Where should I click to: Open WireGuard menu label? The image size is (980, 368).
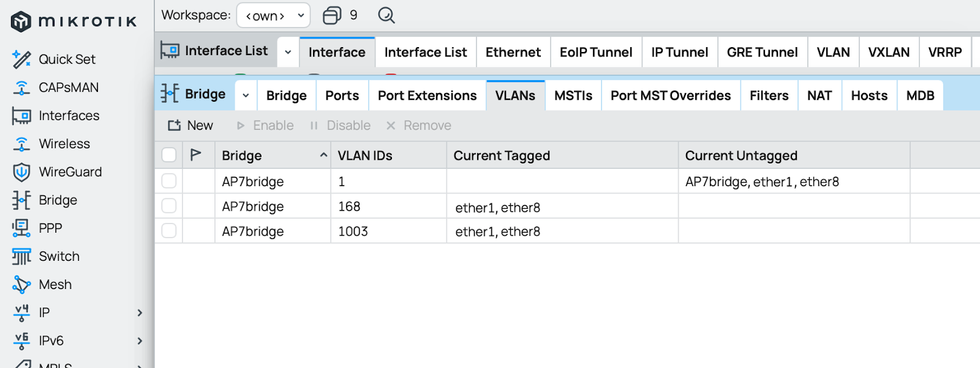point(70,172)
